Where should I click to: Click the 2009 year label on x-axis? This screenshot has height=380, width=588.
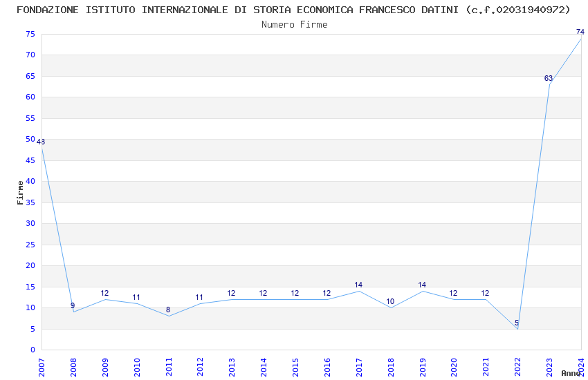coord(105,368)
